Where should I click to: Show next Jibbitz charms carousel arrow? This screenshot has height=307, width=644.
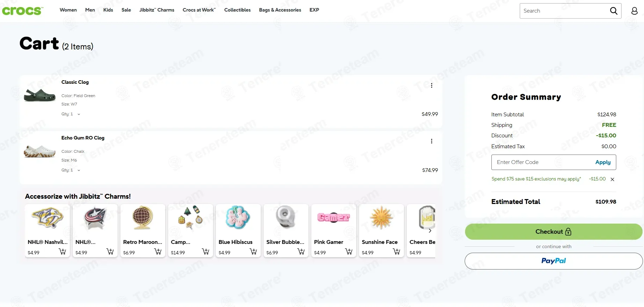(430, 231)
